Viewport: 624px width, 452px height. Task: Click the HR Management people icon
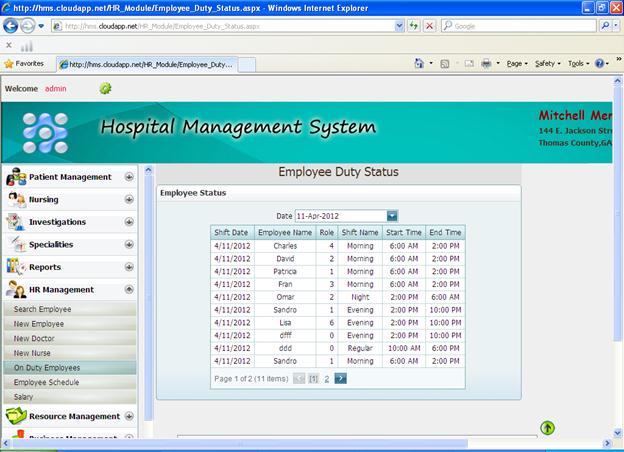pos(16,290)
